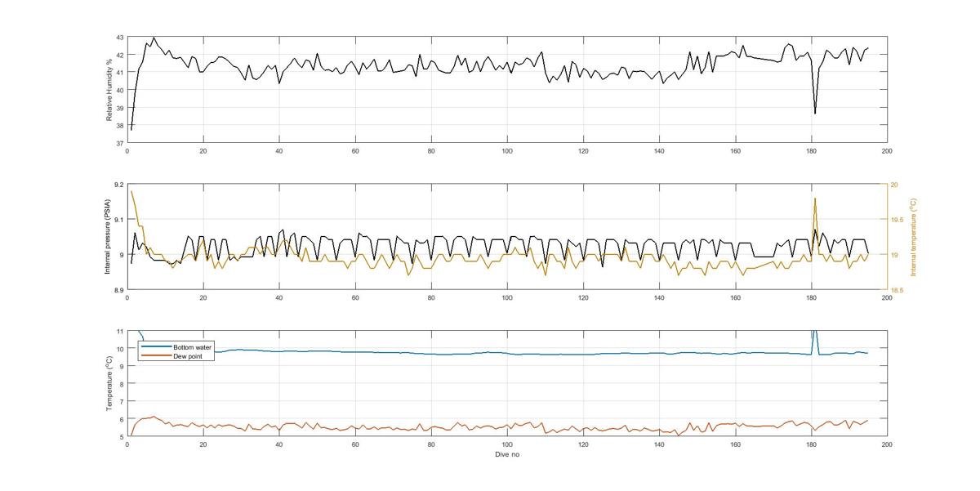Click the 100 x-tick under the pressure plot
Image resolution: width=980 pixels, height=491 pixels.
[x=507, y=298]
